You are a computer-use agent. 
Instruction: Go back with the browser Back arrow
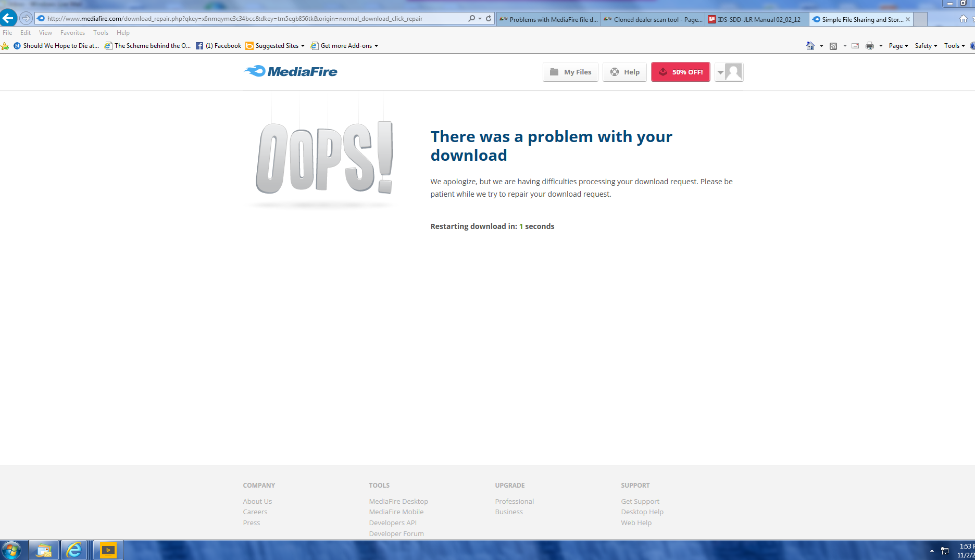(8, 18)
